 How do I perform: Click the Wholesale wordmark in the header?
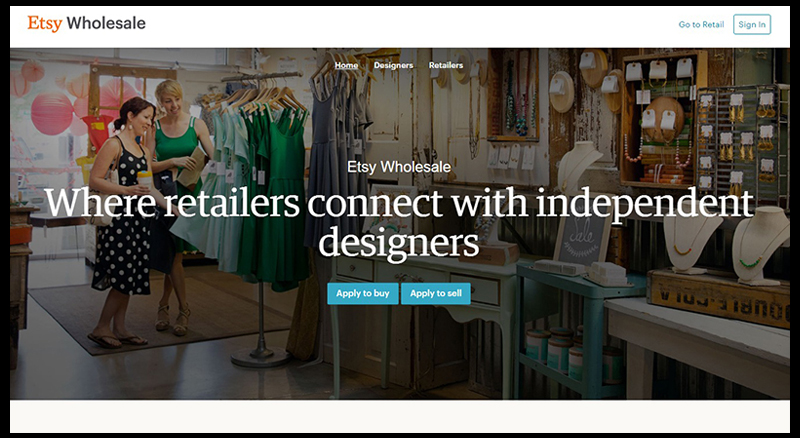(x=106, y=23)
